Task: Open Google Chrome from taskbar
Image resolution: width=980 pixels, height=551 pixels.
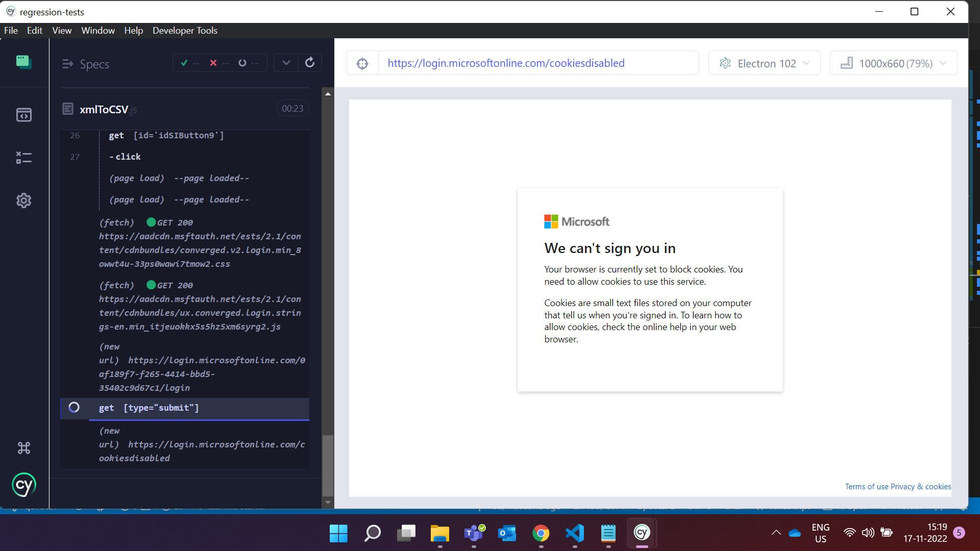Action: point(541,533)
